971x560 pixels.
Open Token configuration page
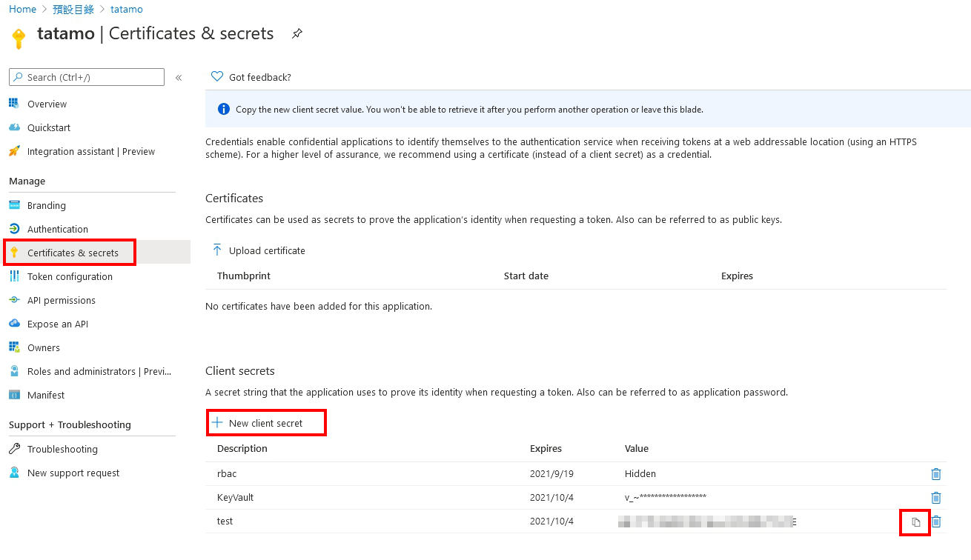[x=70, y=276]
